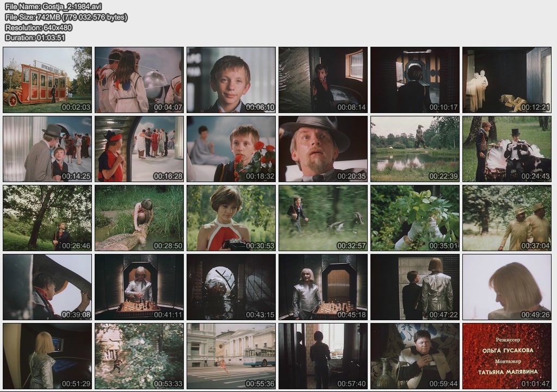Select the smiling boy thumbnail at 00:06:10
The image size is (557, 392).
pyautogui.click(x=231, y=79)
